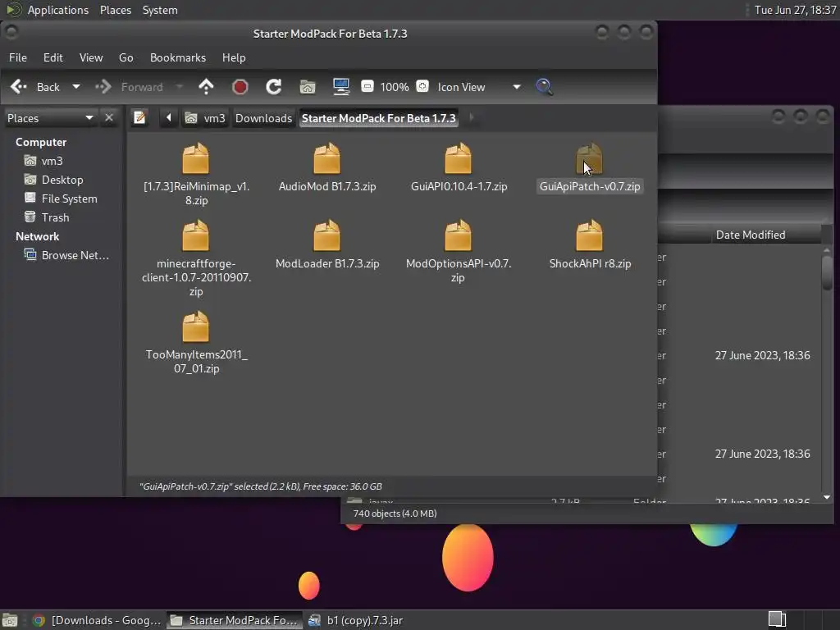Zoom out with the minus icon
Image resolution: width=840 pixels, height=630 pixels.
point(367,86)
